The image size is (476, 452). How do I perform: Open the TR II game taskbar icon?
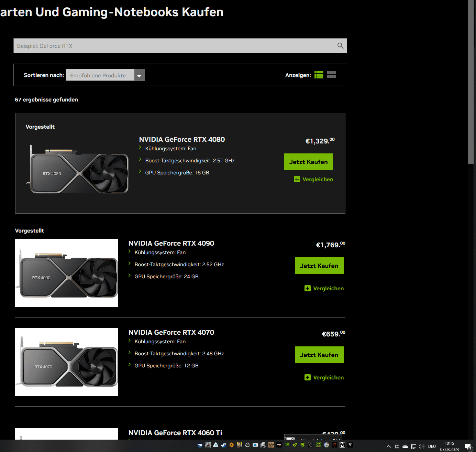[x=318, y=445]
